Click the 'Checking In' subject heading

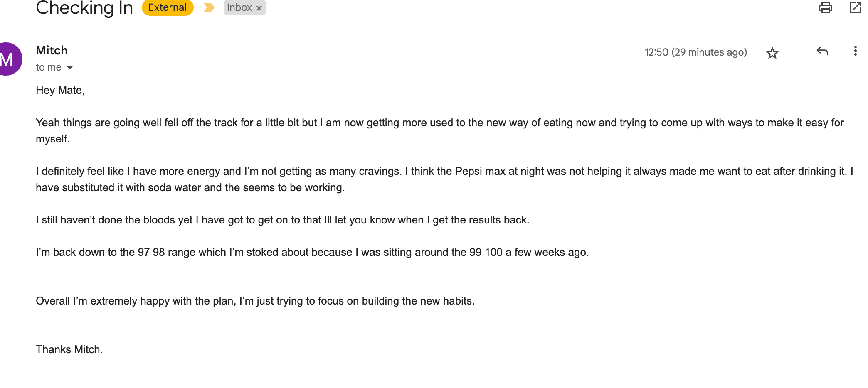click(x=84, y=7)
